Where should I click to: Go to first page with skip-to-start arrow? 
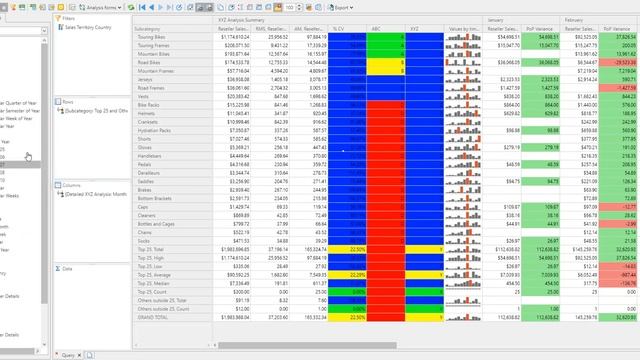click(142, 7)
